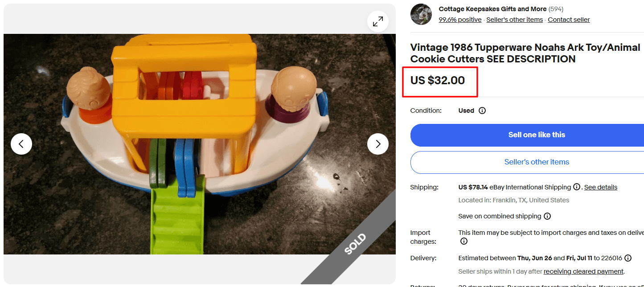Open the receiving cleared payment link

tap(583, 271)
